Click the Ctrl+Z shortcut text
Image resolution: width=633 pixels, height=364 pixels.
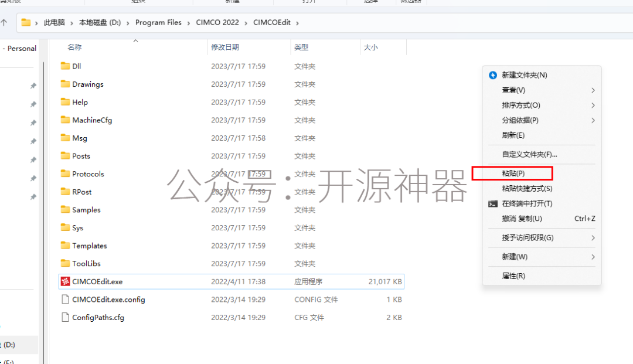(584, 219)
